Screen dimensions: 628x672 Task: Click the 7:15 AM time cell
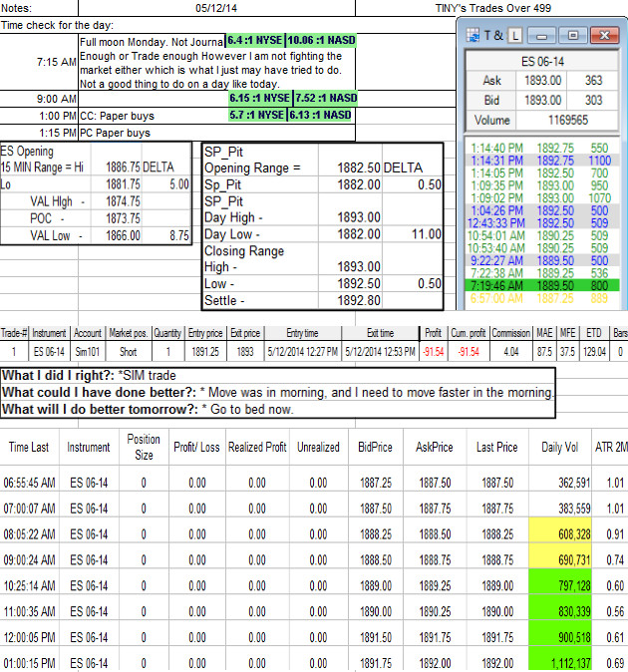57,62
